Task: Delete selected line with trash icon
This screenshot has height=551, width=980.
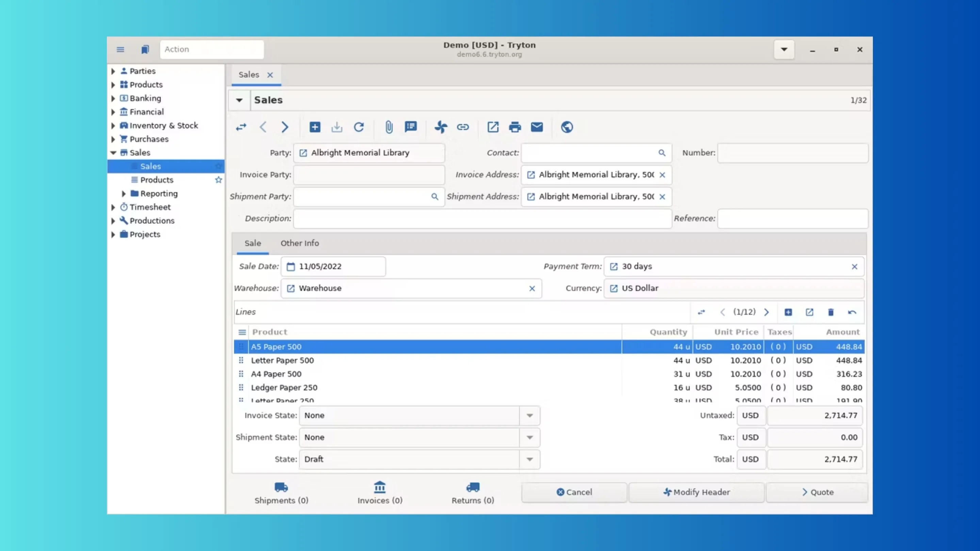Action: (831, 312)
